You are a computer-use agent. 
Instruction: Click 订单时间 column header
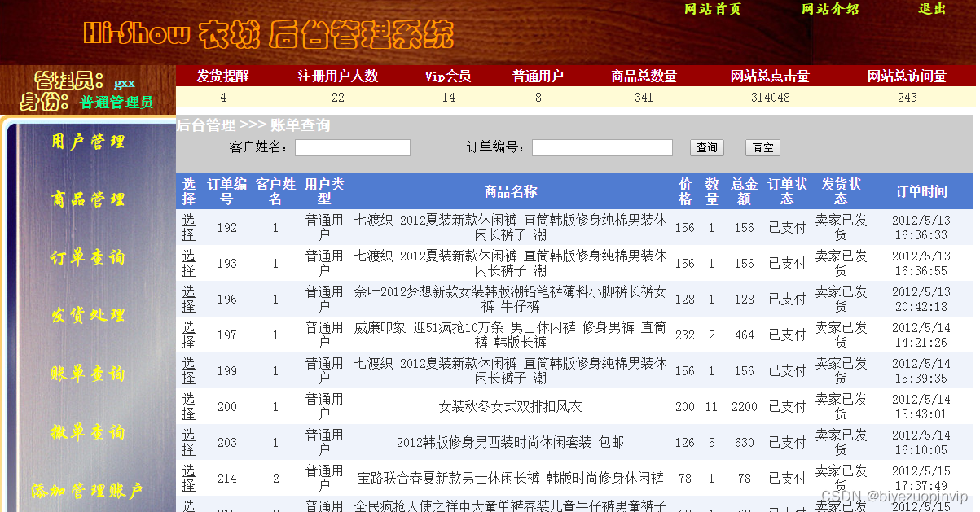click(x=921, y=192)
